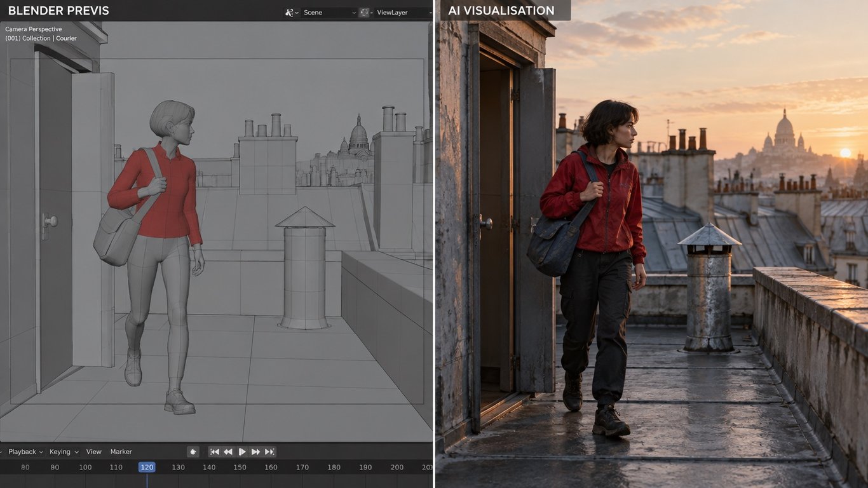Jump to next keyframe in timeline

click(255, 452)
